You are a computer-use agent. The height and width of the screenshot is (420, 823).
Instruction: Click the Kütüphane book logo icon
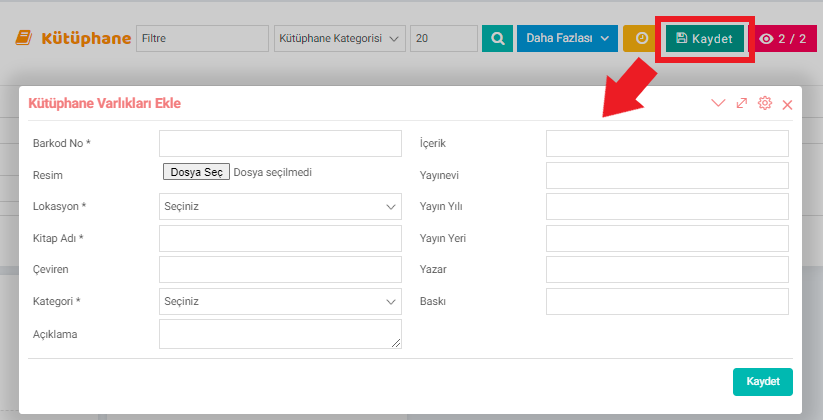tap(24, 38)
